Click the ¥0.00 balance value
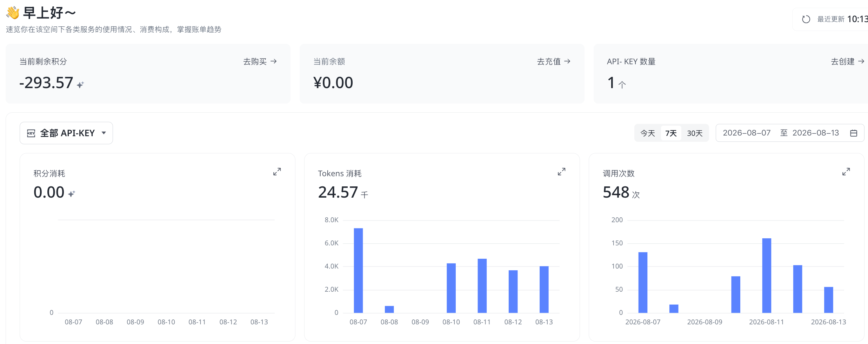The image size is (868, 344). tap(333, 83)
